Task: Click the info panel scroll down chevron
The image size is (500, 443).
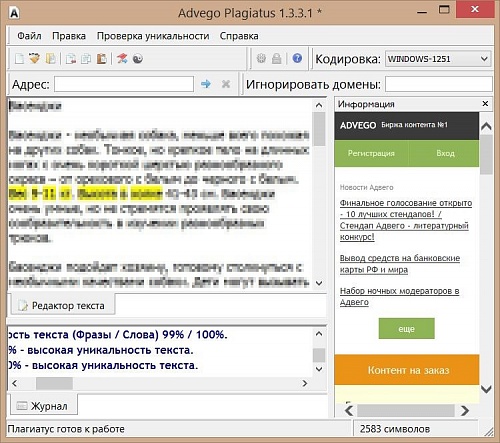Action: click(x=486, y=389)
